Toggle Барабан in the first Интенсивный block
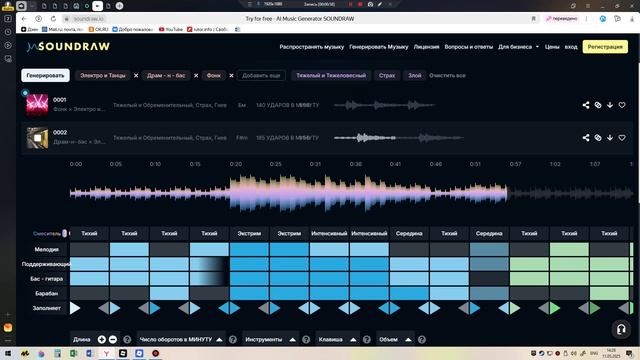Viewport: 640px width, 360px height. 329,293
